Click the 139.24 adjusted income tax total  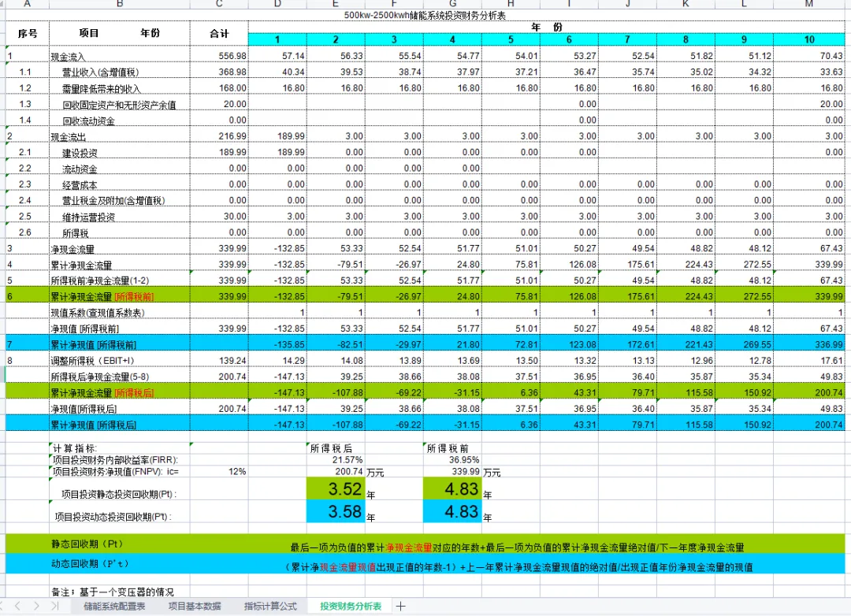click(x=219, y=360)
